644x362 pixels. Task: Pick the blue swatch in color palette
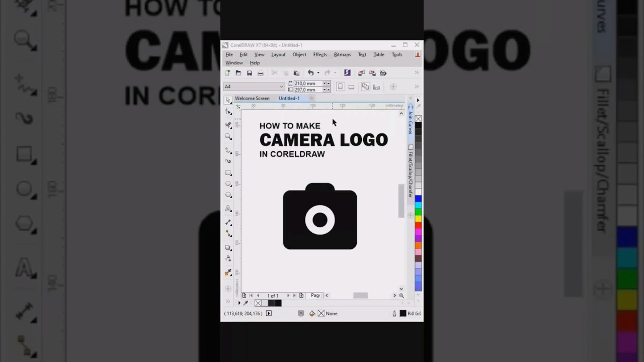pyautogui.click(x=418, y=200)
